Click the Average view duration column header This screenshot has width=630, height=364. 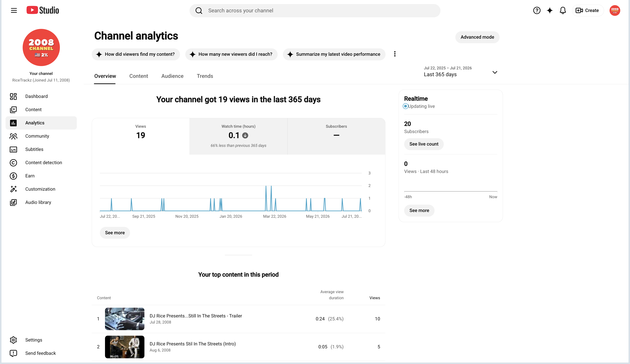(332, 295)
